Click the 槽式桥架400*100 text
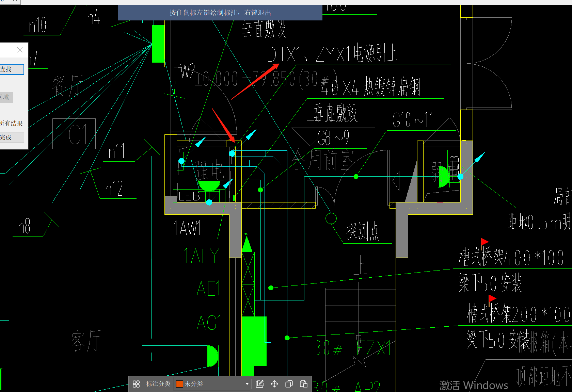572x392 pixels. [x=511, y=257]
